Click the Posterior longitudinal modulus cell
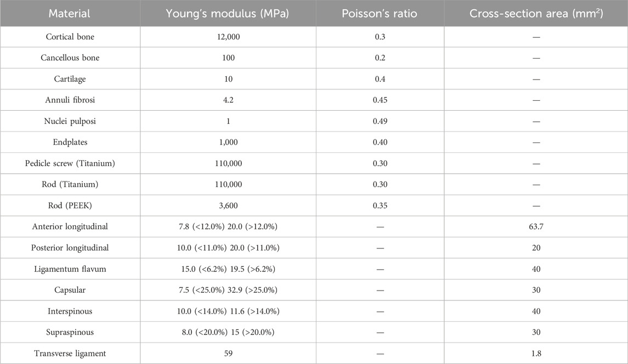The height and width of the screenshot is (364, 628). coord(228,248)
